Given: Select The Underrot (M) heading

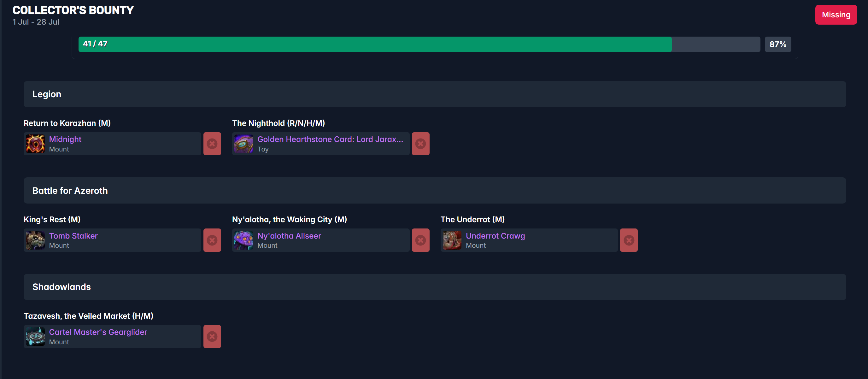Looking at the screenshot, I should 472,220.
